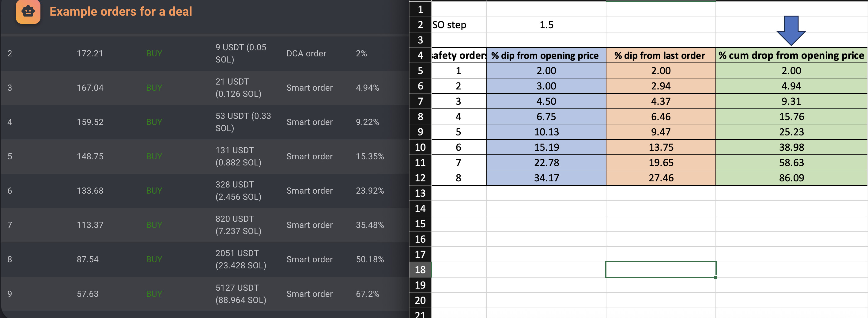Click the '% dip from opening price' header cell

546,55
